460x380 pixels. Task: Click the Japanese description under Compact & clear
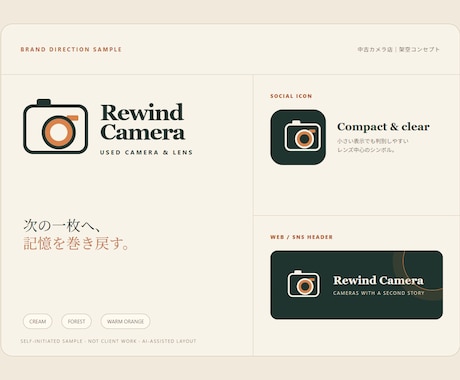[x=373, y=145]
